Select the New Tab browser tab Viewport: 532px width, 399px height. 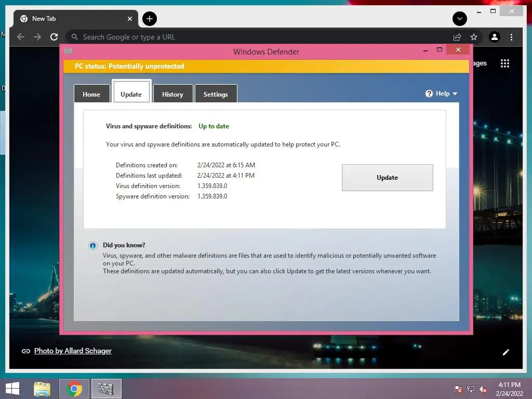pos(76,19)
